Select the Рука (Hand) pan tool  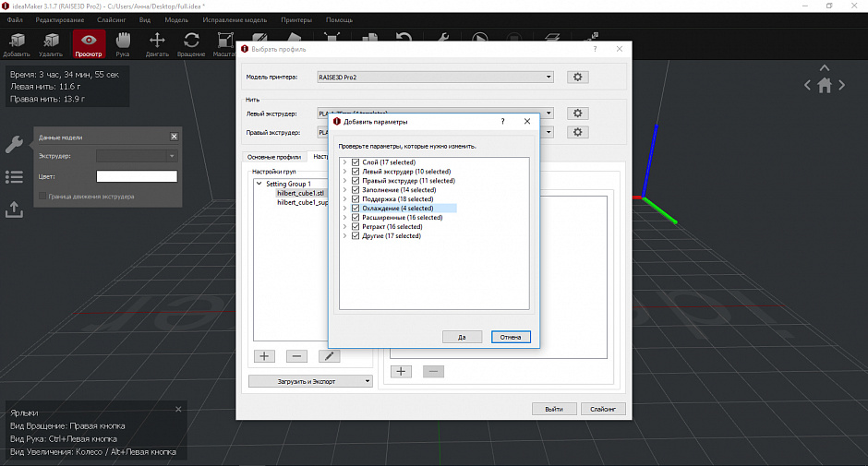(x=123, y=44)
